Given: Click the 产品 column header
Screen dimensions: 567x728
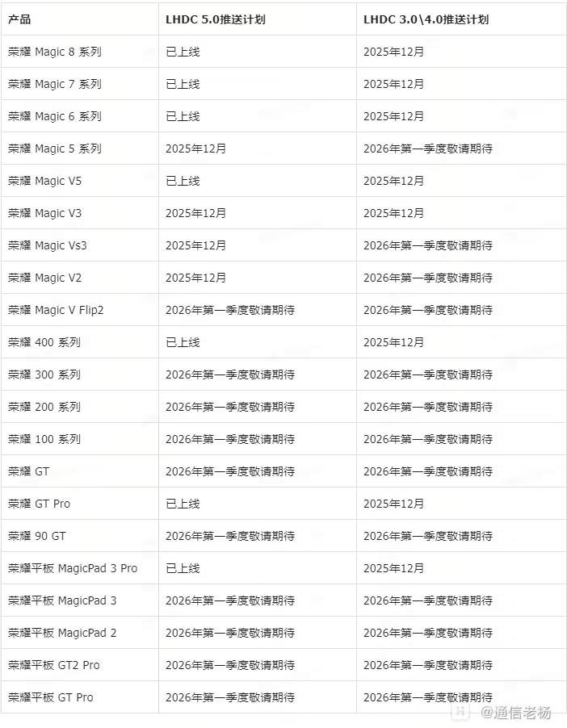Looking at the screenshot, I should tap(19, 19).
